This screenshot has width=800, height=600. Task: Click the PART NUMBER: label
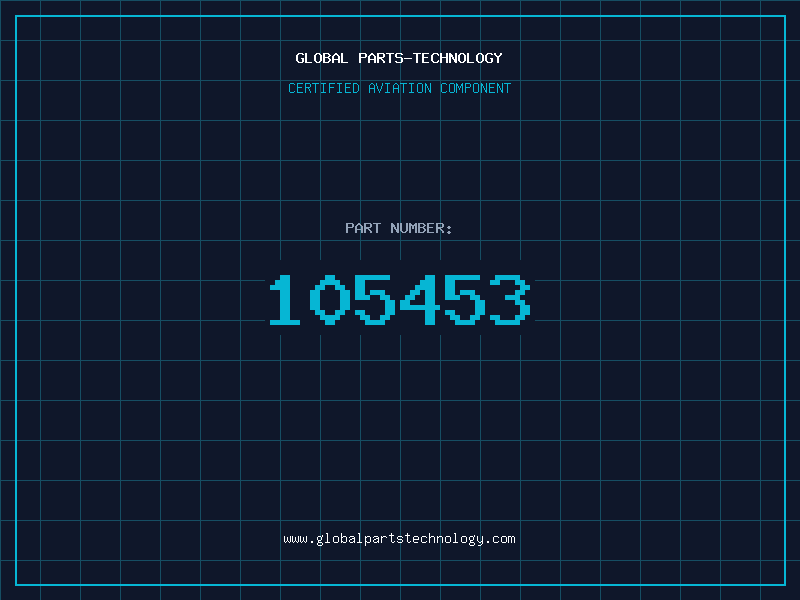pyautogui.click(x=399, y=228)
